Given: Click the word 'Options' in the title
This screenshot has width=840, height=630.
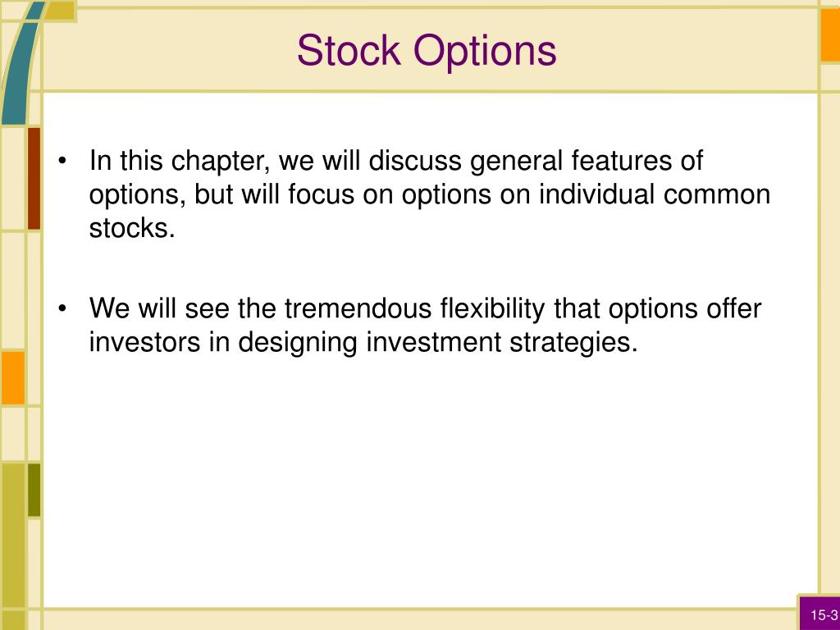Looking at the screenshot, I should (485, 52).
